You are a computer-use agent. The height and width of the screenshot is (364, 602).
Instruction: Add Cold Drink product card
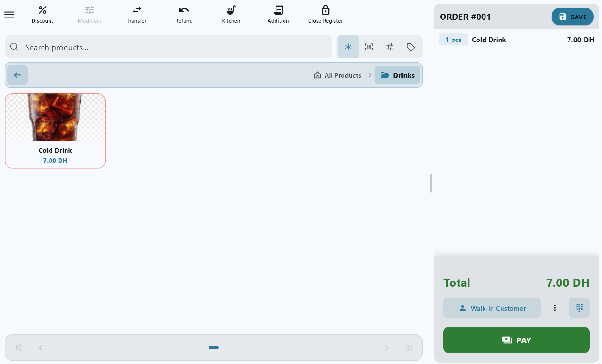tap(55, 131)
